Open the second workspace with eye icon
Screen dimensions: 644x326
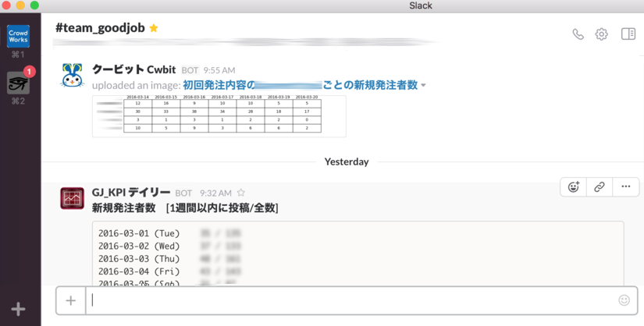18,83
